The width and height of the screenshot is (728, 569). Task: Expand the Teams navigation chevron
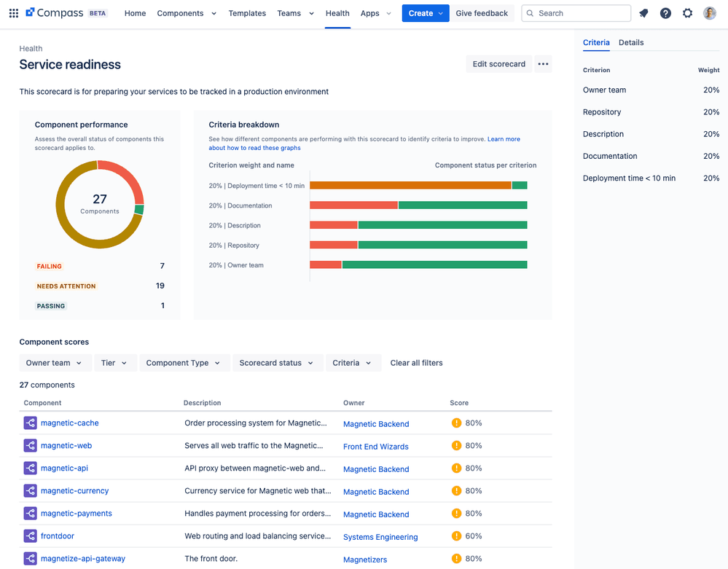[310, 13]
